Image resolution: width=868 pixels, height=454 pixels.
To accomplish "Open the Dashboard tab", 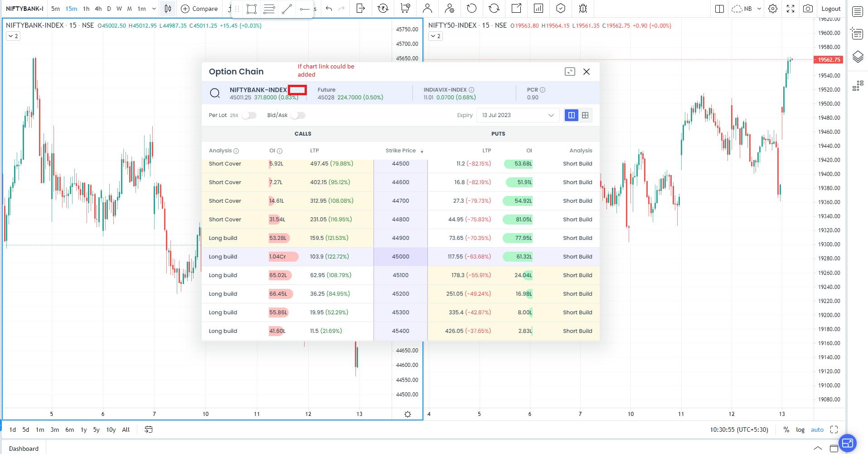I will [24, 449].
